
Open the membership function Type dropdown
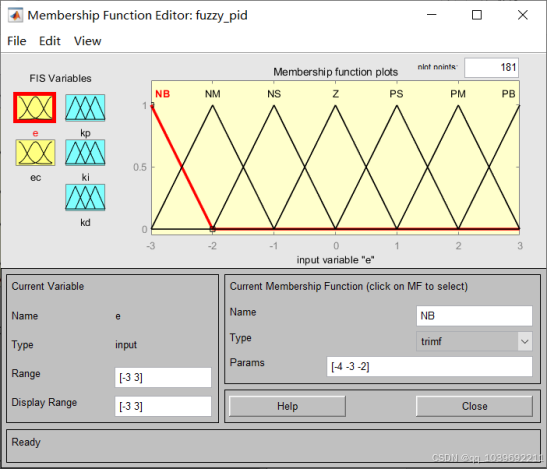point(474,341)
